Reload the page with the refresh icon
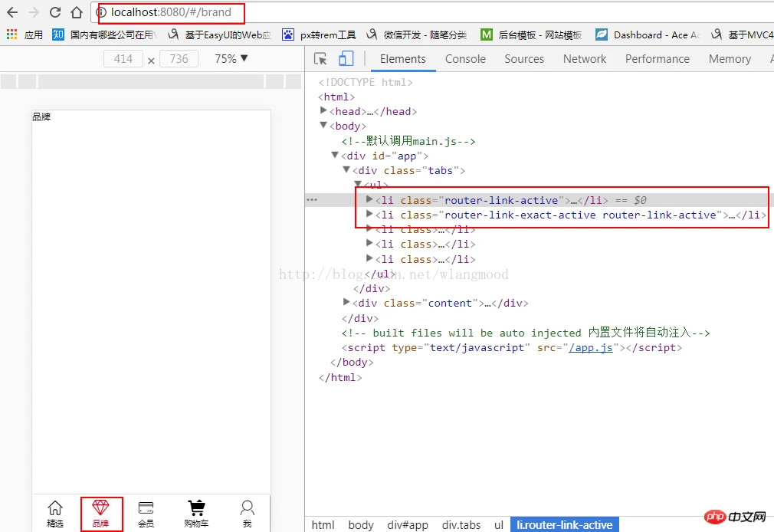774x532 pixels. pos(55,12)
